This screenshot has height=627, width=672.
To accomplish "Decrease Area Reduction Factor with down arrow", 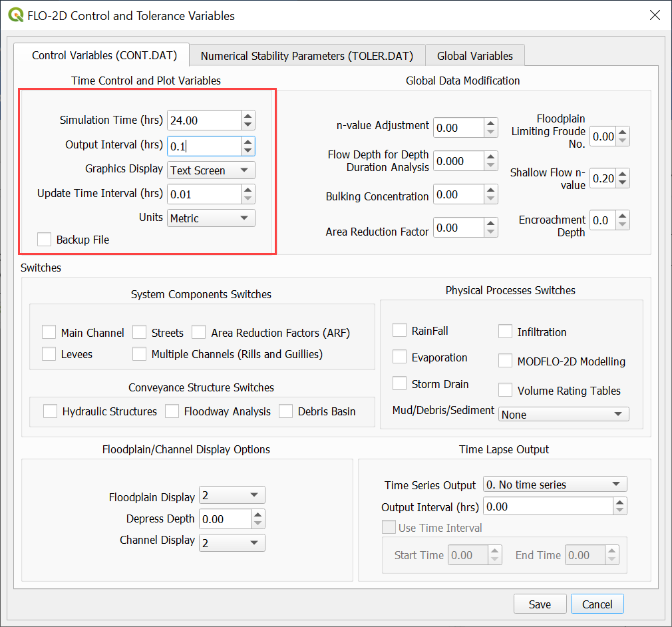I will [x=490, y=232].
